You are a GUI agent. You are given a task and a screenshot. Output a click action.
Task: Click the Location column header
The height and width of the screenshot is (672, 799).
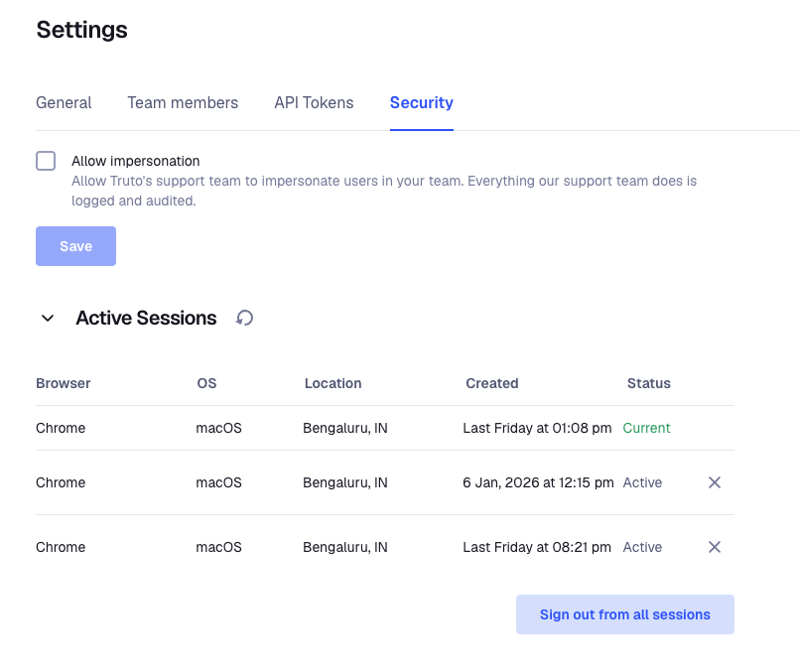pyautogui.click(x=333, y=383)
